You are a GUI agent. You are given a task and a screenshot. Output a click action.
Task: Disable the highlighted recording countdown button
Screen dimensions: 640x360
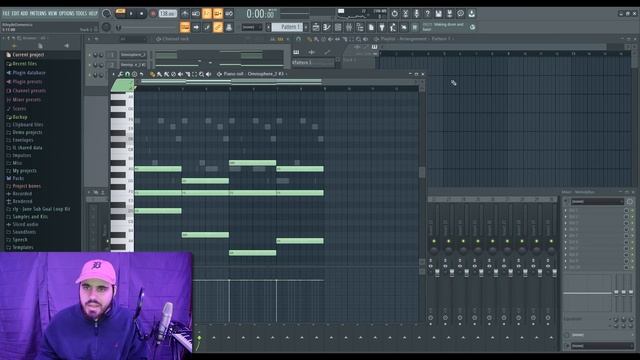[207, 14]
